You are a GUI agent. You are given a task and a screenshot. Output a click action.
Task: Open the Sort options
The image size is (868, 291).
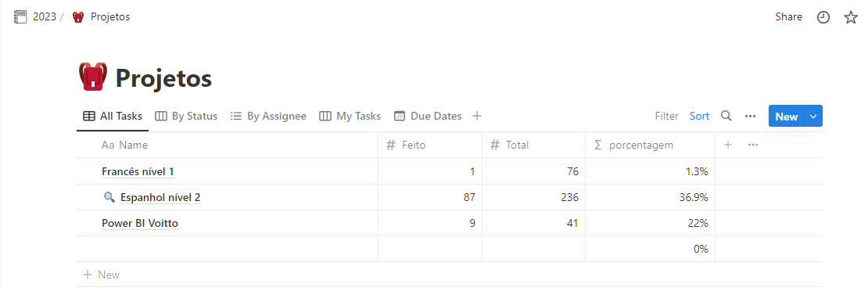tap(699, 116)
